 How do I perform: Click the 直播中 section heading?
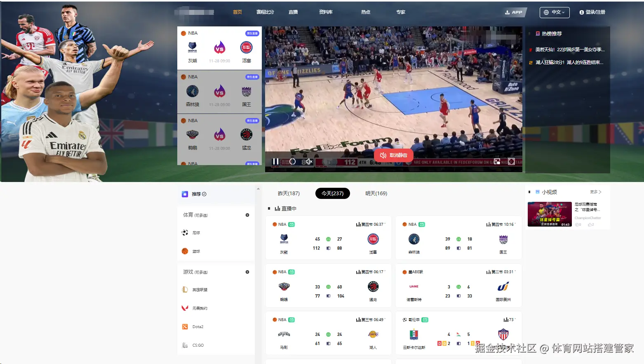(289, 208)
